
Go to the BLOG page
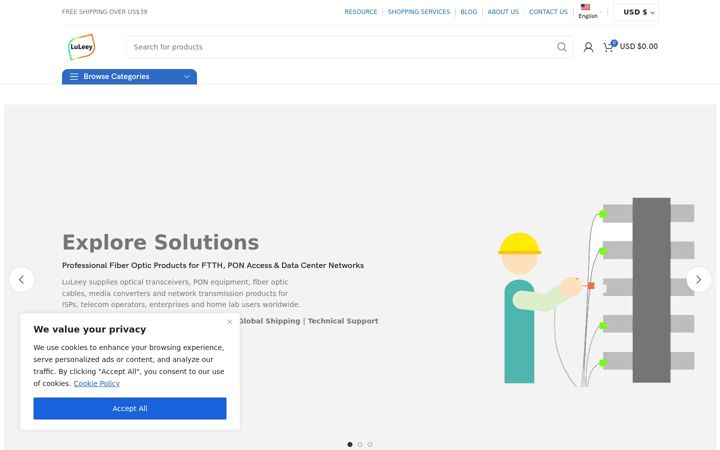coord(469,12)
